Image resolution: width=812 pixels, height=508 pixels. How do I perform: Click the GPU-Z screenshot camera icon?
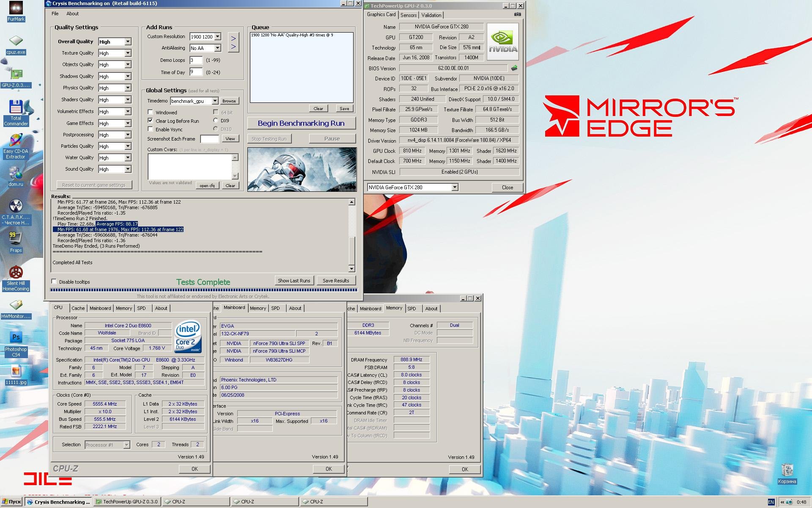click(x=517, y=14)
